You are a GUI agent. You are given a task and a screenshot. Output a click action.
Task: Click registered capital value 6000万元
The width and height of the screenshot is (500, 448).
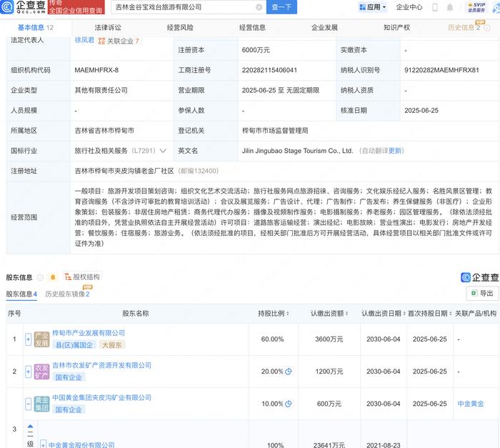[x=256, y=50]
